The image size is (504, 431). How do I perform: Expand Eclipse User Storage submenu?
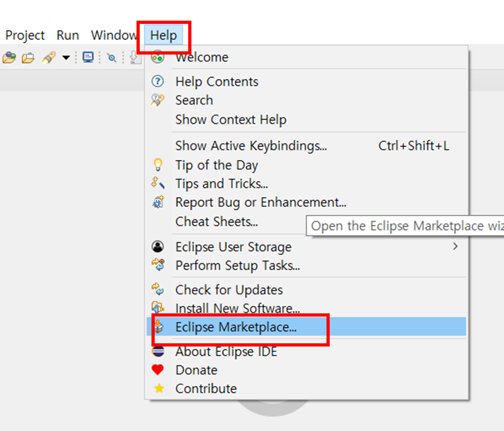(306, 247)
